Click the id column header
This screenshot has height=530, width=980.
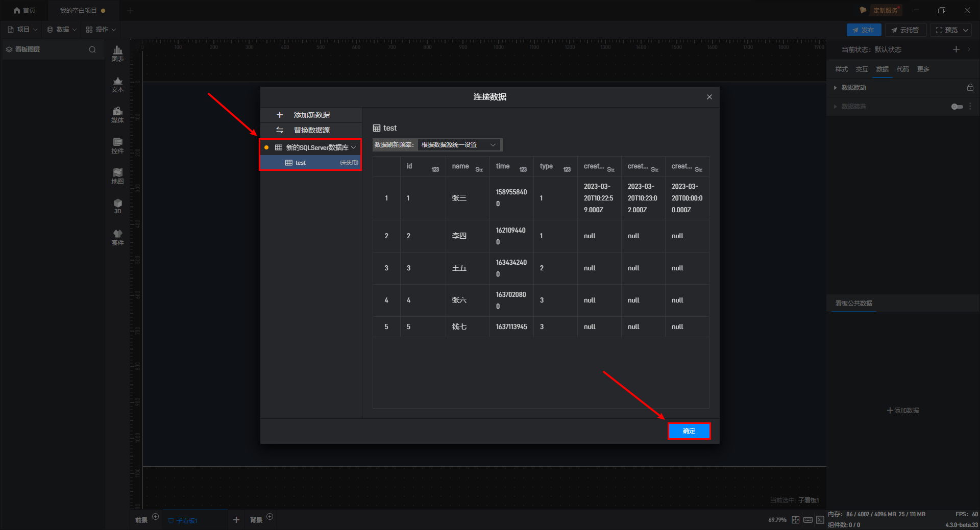[x=423, y=167]
